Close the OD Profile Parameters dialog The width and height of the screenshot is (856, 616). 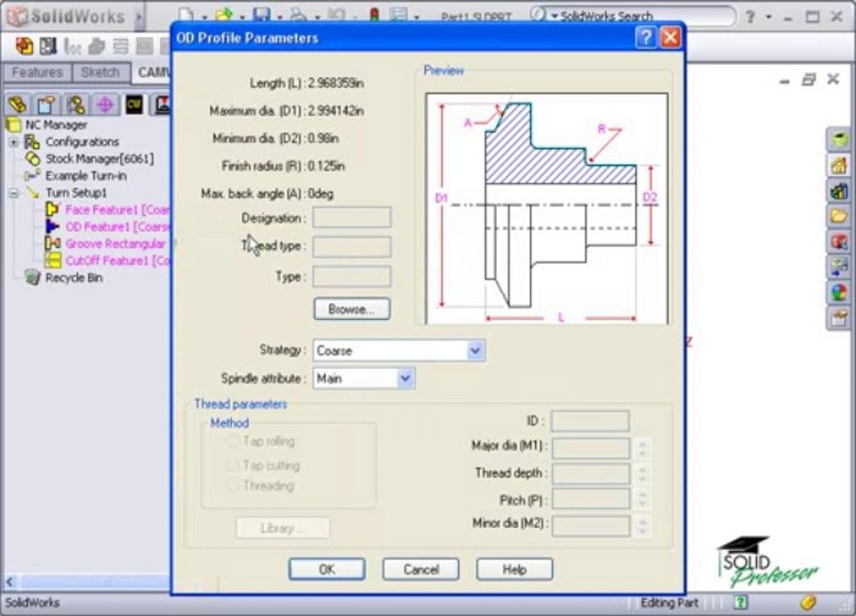point(670,38)
